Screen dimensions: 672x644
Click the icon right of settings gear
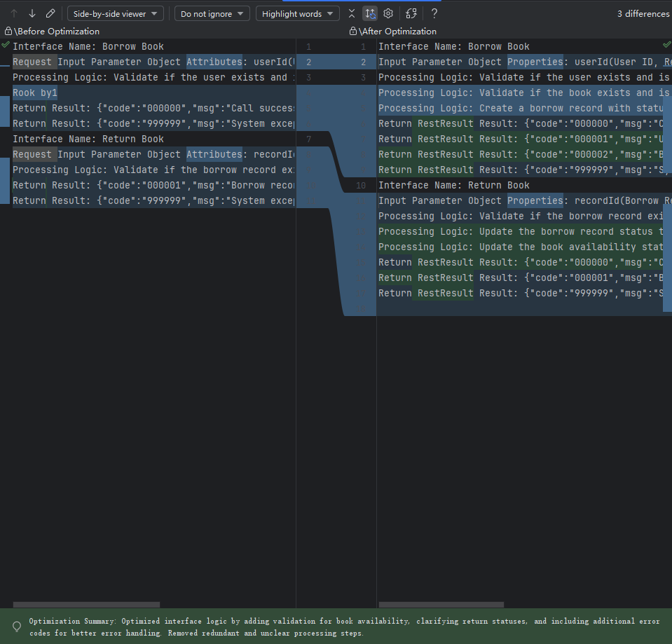tap(411, 13)
